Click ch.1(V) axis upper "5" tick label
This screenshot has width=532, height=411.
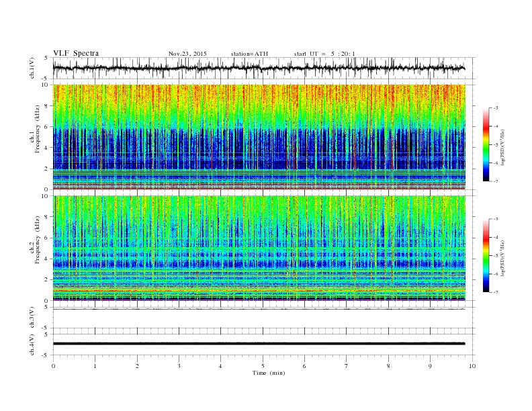pyautogui.click(x=47, y=58)
